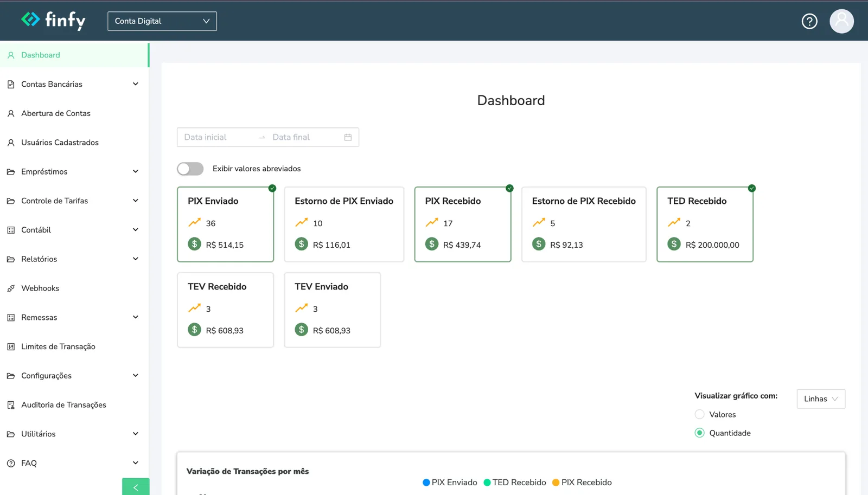Click the Usuários Cadastrados person icon
The width and height of the screenshot is (868, 495).
tap(11, 143)
